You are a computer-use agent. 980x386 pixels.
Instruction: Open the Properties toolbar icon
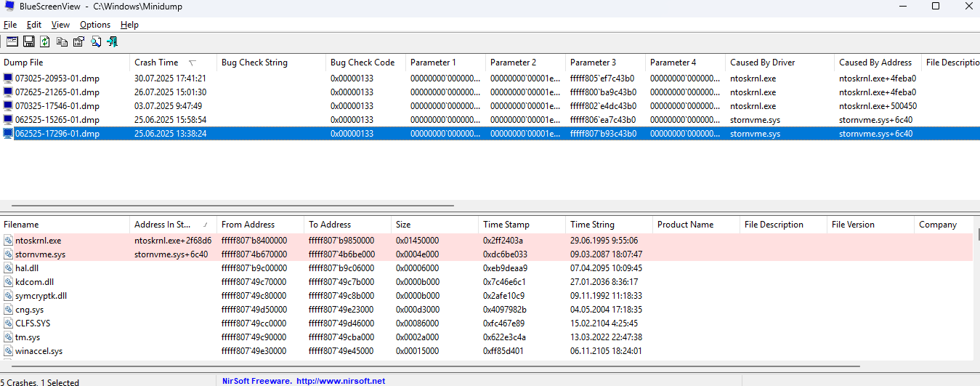[78, 41]
